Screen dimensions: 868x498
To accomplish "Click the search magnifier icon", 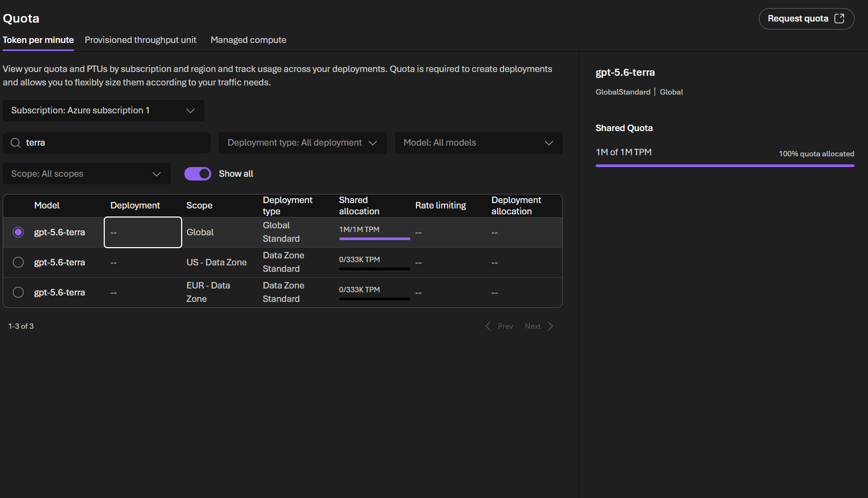I will pyautogui.click(x=16, y=143).
